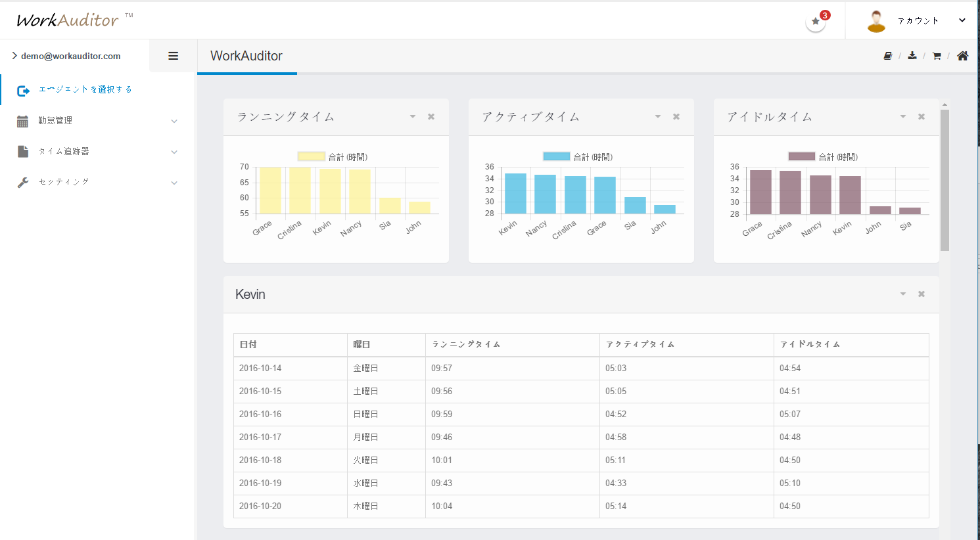Select the 2016-10-20 date cell

pos(291,506)
